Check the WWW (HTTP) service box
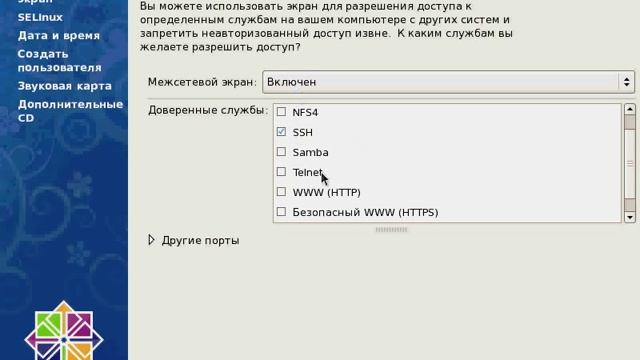 pyautogui.click(x=281, y=191)
